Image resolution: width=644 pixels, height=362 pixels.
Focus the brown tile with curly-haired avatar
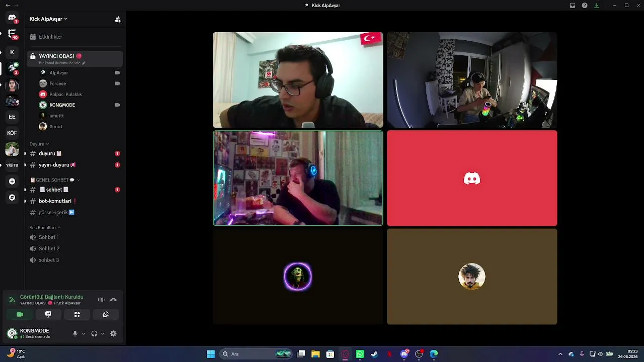(472, 277)
